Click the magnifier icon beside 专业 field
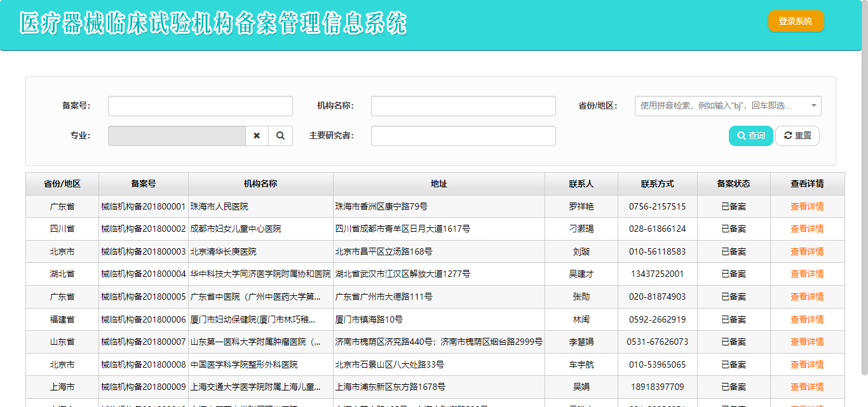 pyautogui.click(x=280, y=136)
